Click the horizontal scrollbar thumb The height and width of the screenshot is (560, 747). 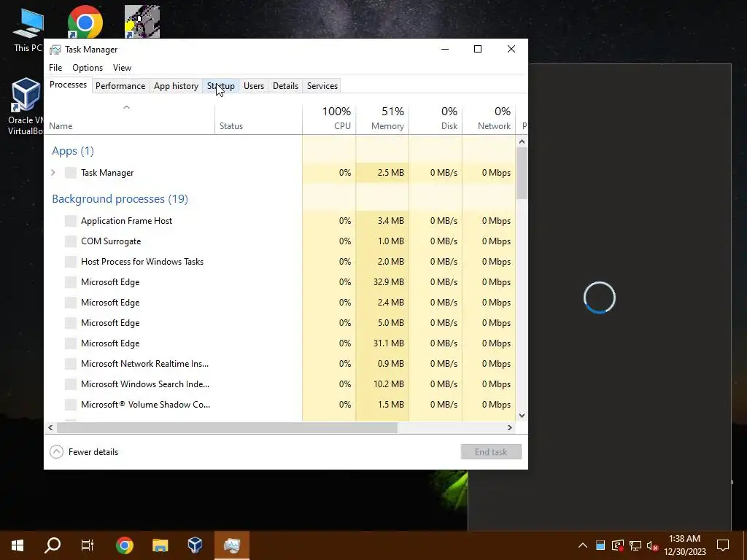(227, 427)
